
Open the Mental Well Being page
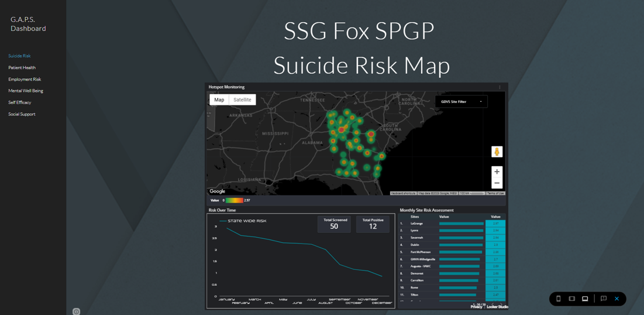tap(26, 91)
